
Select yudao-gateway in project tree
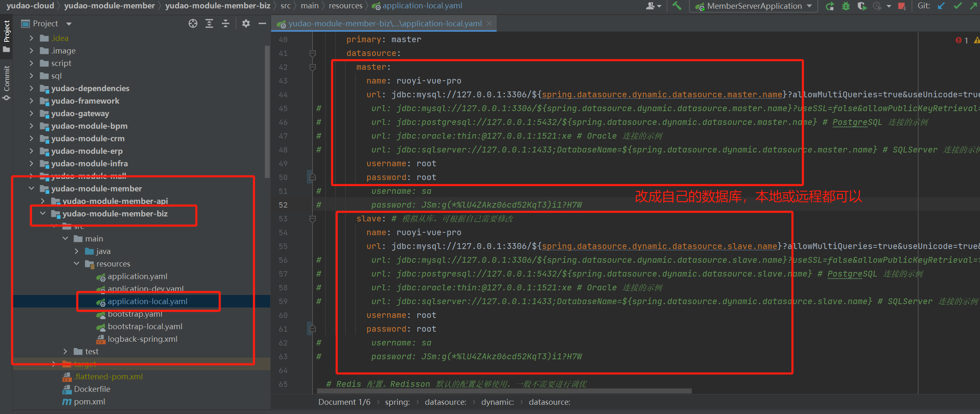pos(80,113)
